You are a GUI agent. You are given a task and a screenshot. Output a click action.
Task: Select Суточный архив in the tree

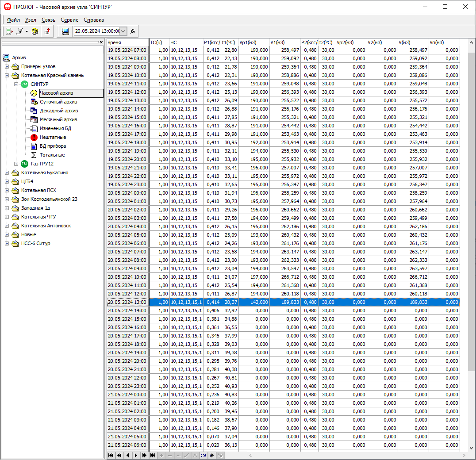tap(58, 102)
